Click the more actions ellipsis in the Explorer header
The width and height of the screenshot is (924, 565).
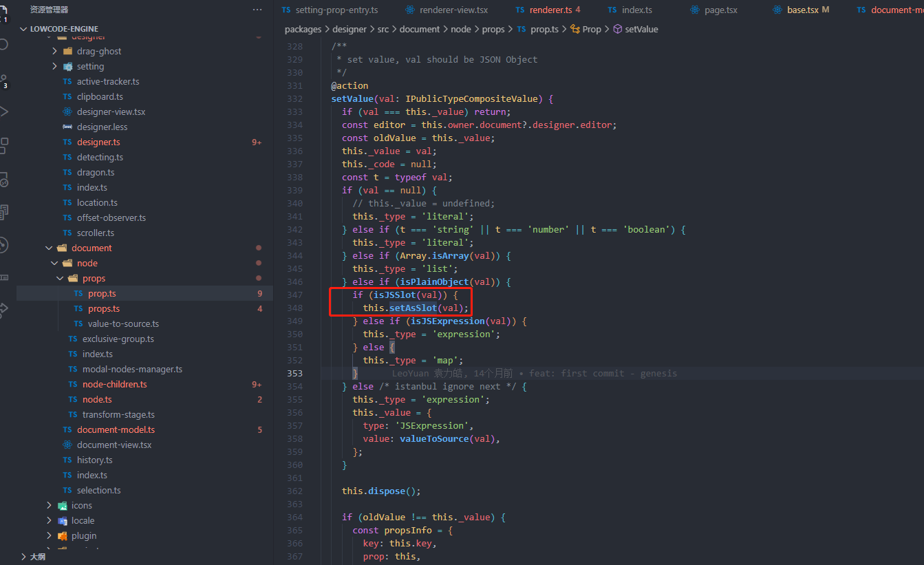tap(257, 9)
